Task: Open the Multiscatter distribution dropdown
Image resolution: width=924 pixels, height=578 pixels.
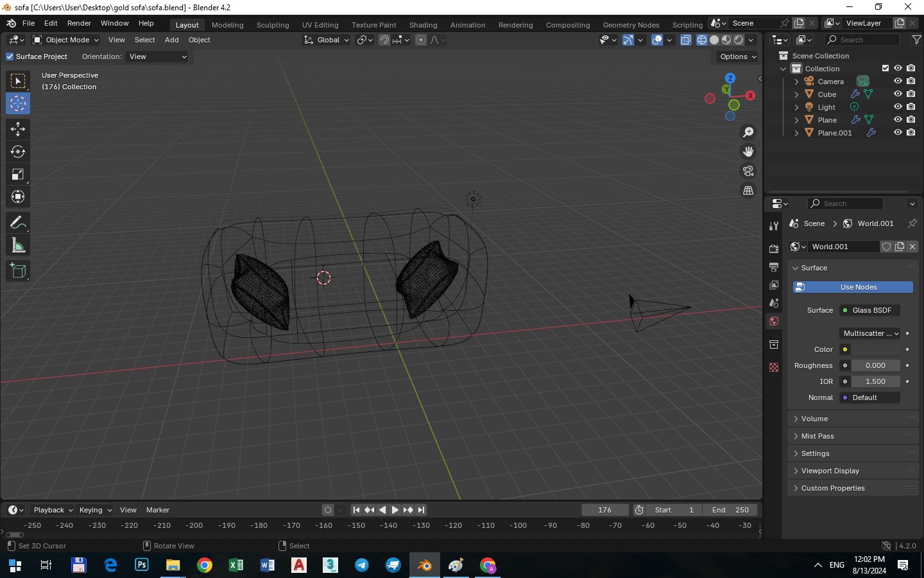Action: (870, 333)
